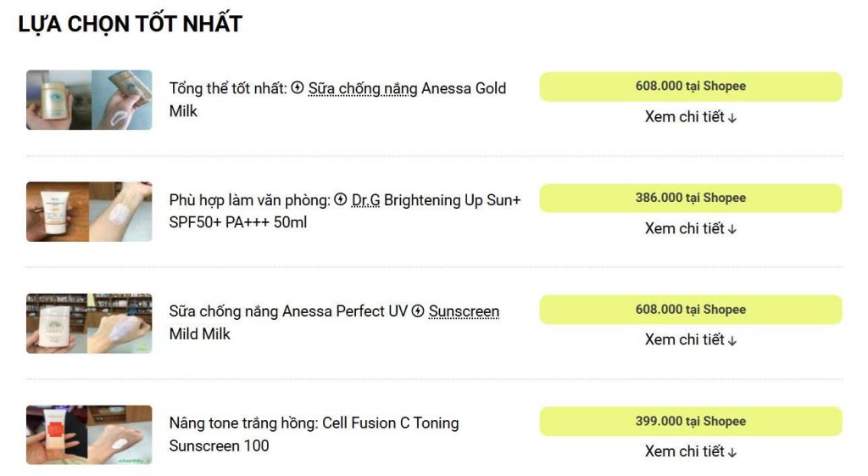Click the 399.000 tại Shopee button
The height and width of the screenshot is (476, 868).
point(691,422)
